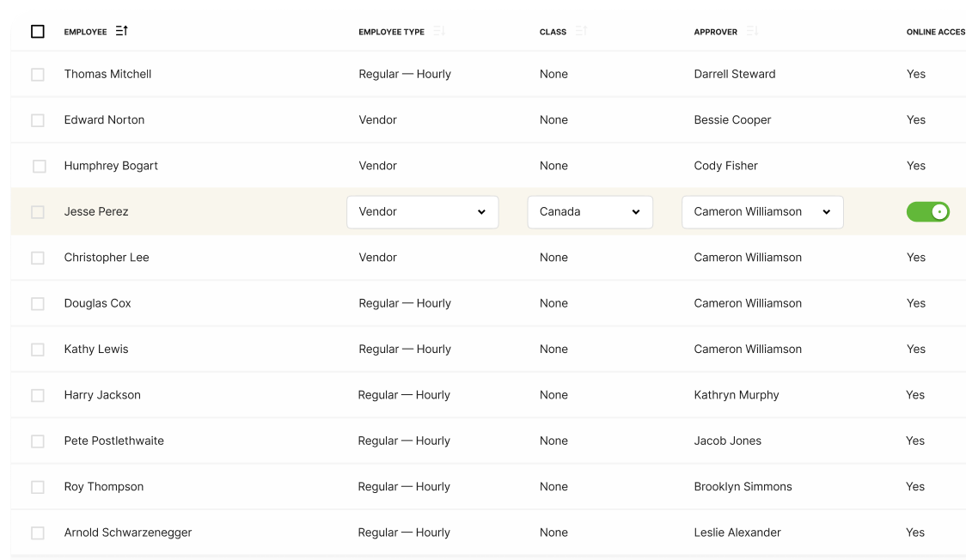Click the Arnold Schwarzenegger employee name
Screen dimensions: 966x560
point(128,533)
